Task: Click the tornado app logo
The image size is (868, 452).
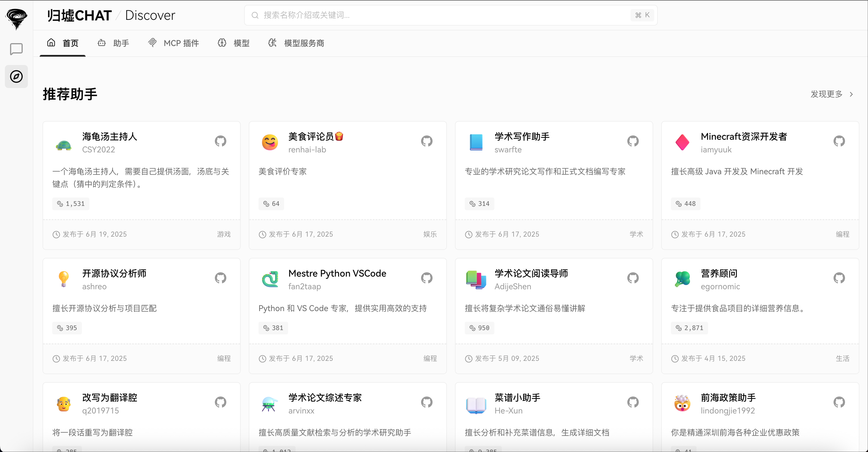Action: [x=16, y=19]
